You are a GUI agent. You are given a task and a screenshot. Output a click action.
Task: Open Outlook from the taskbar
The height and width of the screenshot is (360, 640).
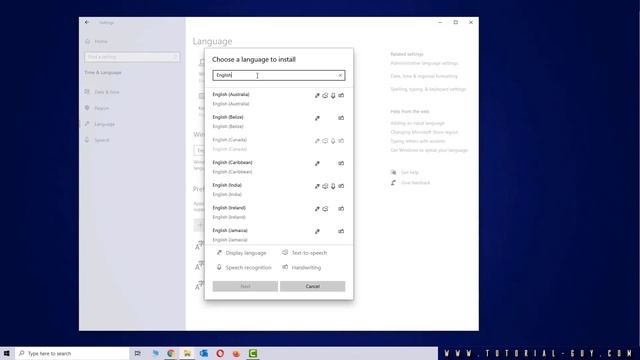[x=204, y=353]
